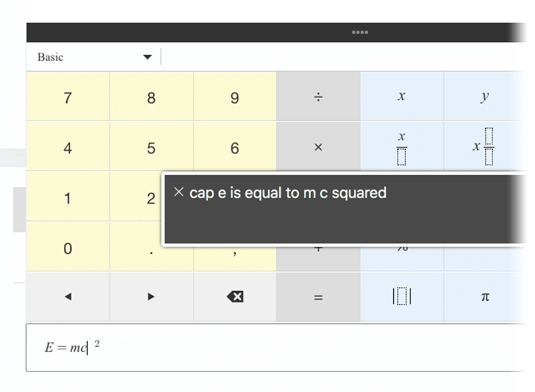Viewport: 535px width, 392px height.
Task: Tap the number 7 key
Action: [x=68, y=97]
